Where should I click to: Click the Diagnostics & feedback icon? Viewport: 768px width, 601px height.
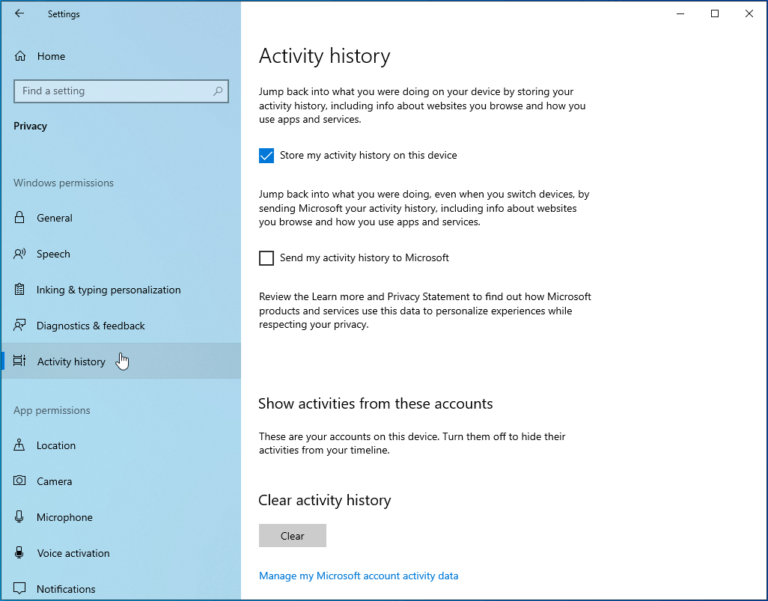[19, 325]
